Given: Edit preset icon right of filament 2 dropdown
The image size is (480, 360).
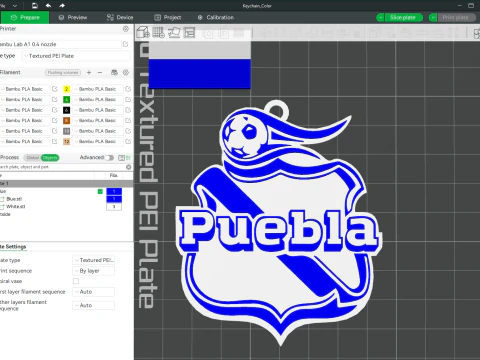Looking at the screenshot, I should pos(128,89).
